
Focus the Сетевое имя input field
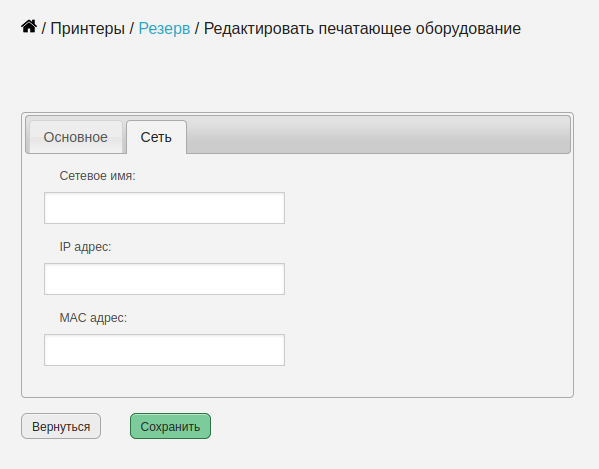point(164,208)
